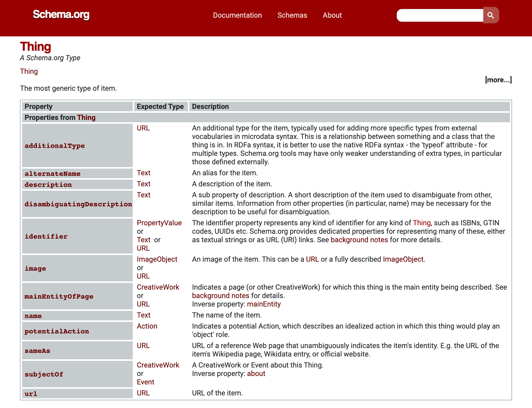The height and width of the screenshot is (408, 532).
Task: Click the potentialAction Action type link
Action: [x=147, y=326]
